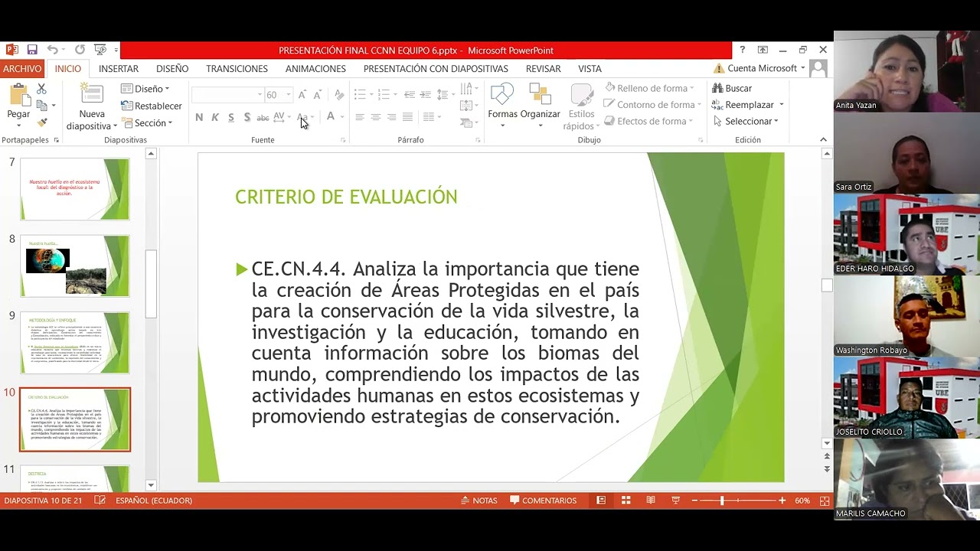The width and height of the screenshot is (980, 551).
Task: Click the Formas shapes gallery icon
Action: [502, 95]
